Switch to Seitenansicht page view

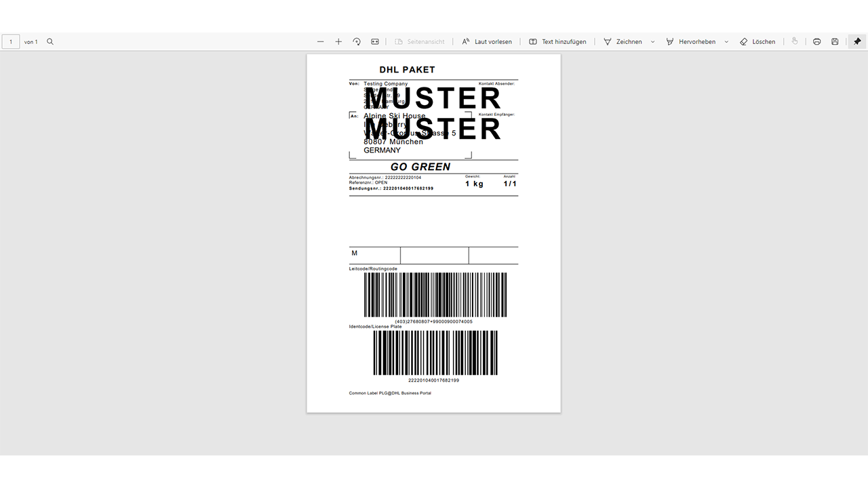pyautogui.click(x=420, y=41)
